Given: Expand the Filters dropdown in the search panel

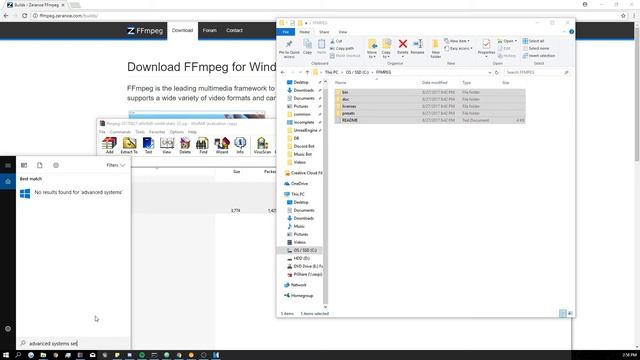Looking at the screenshot, I should coord(116,165).
